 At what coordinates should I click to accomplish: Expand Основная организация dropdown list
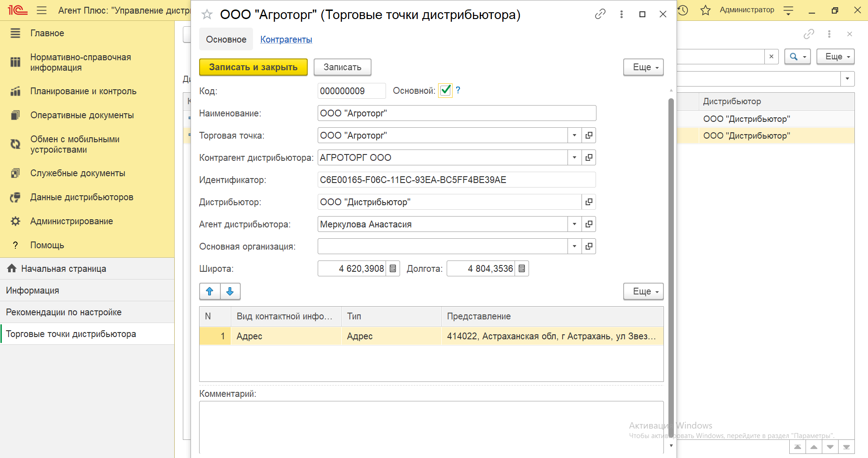pos(574,246)
